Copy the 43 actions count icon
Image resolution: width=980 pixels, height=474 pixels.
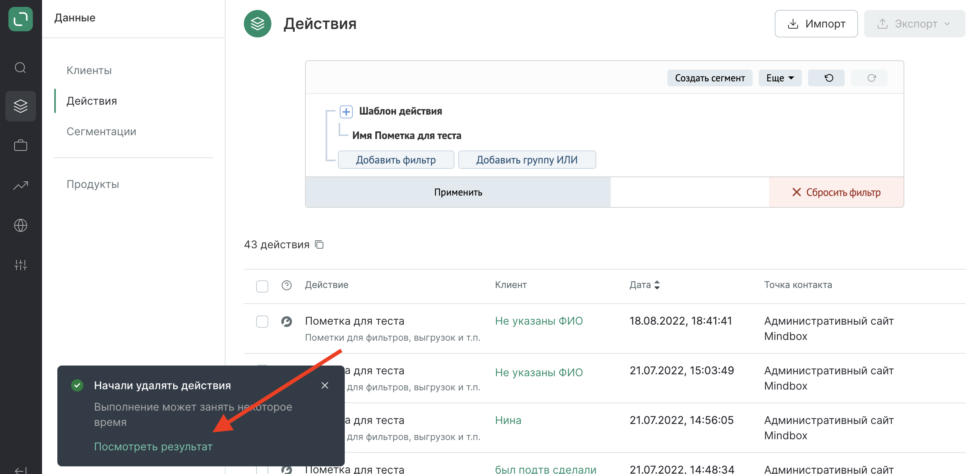[319, 244]
